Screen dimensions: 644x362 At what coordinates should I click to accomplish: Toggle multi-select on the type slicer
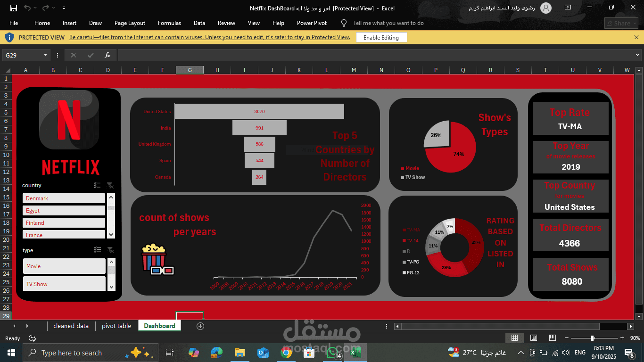pyautogui.click(x=97, y=250)
